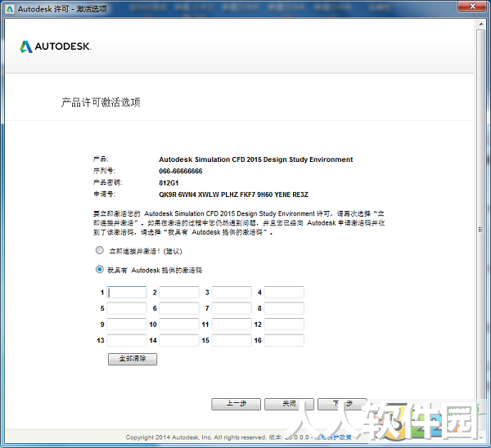Click the Back (上一步) button

pos(236,404)
